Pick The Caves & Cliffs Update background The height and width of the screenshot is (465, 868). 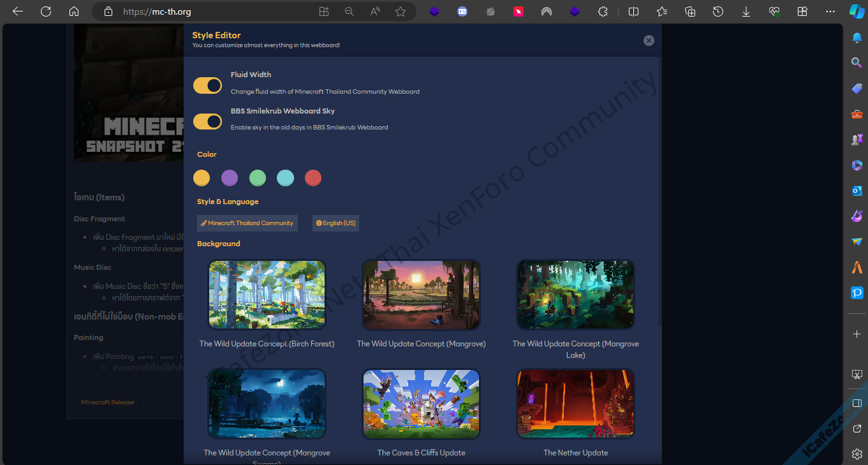421,404
